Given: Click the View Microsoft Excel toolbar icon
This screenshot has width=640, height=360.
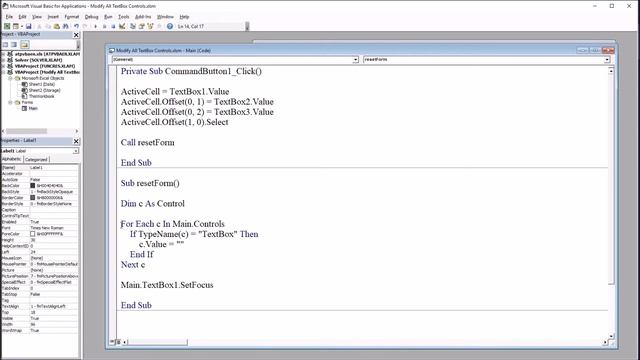Looking at the screenshot, I should pos(7,26).
